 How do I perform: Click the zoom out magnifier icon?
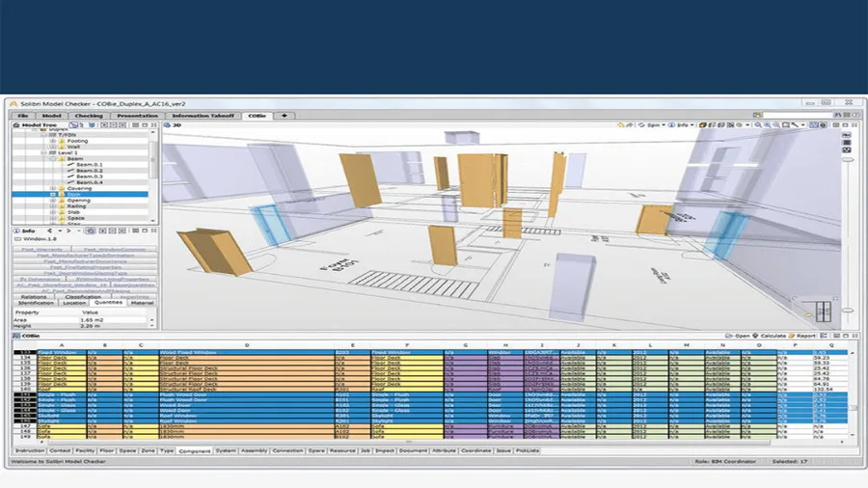(776, 125)
